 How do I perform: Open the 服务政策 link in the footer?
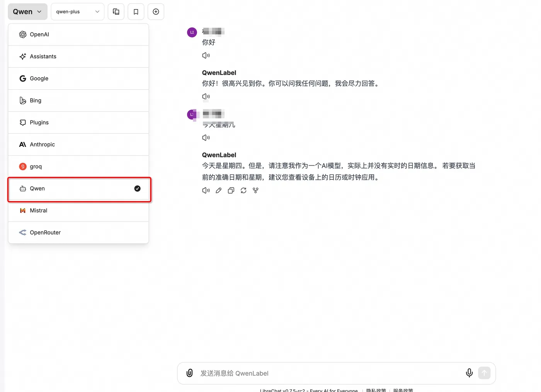pos(403,390)
